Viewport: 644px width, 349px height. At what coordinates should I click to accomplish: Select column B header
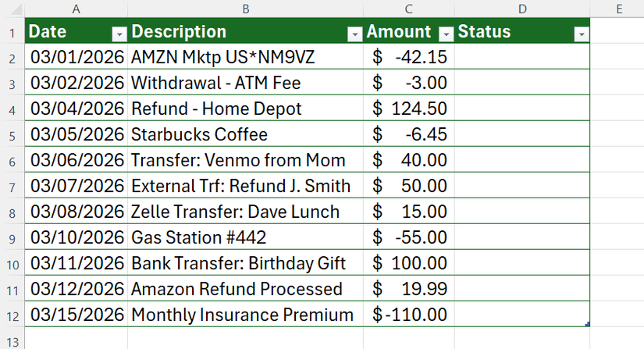click(245, 9)
